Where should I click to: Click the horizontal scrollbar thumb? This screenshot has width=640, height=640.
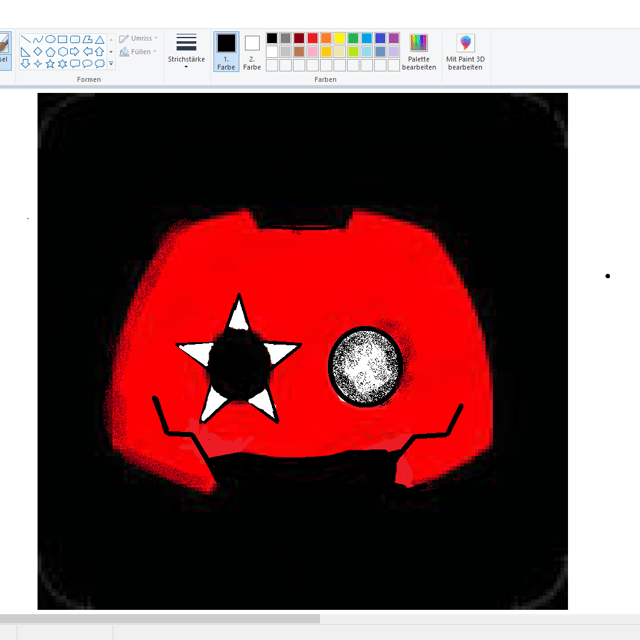click(160, 619)
